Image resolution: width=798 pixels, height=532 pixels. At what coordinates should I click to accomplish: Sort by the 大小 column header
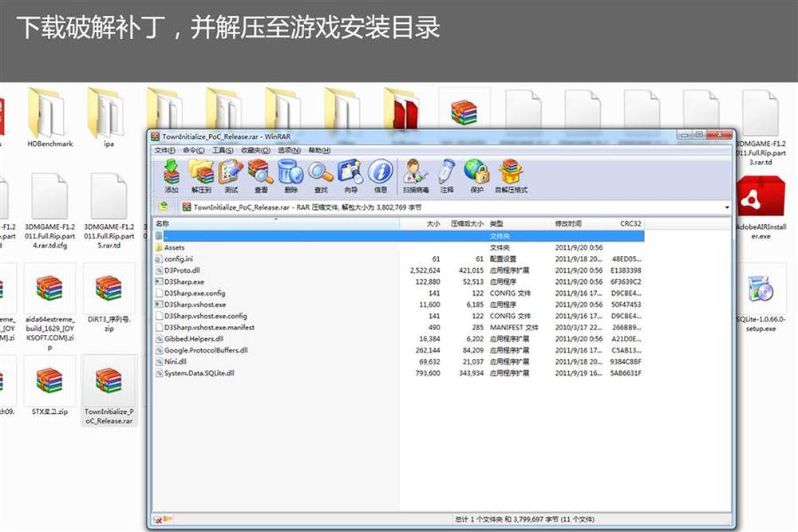(421, 223)
